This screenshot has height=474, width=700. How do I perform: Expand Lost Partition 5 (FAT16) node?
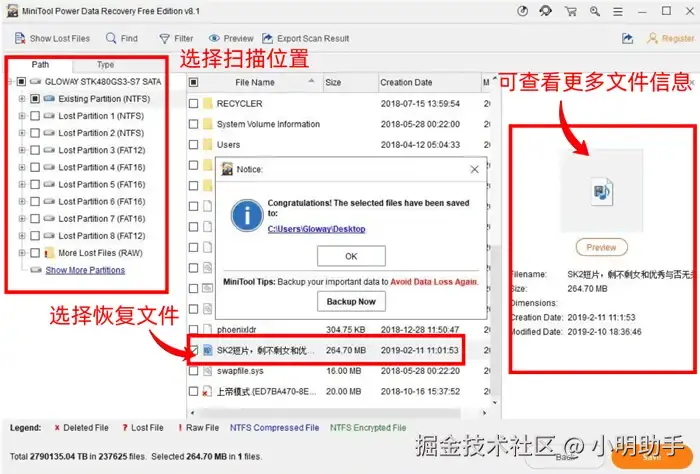tap(21, 184)
